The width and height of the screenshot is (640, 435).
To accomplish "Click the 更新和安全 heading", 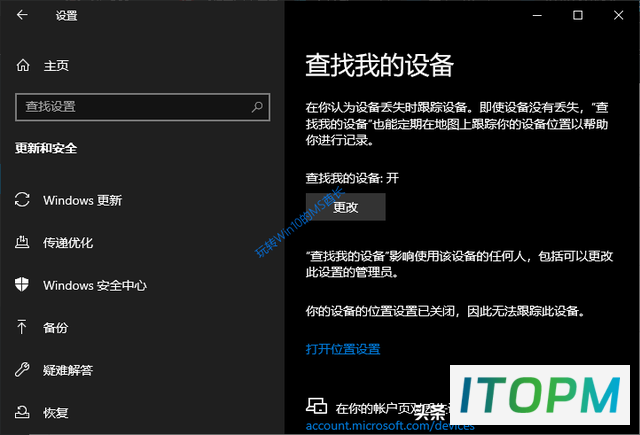I will [46, 148].
